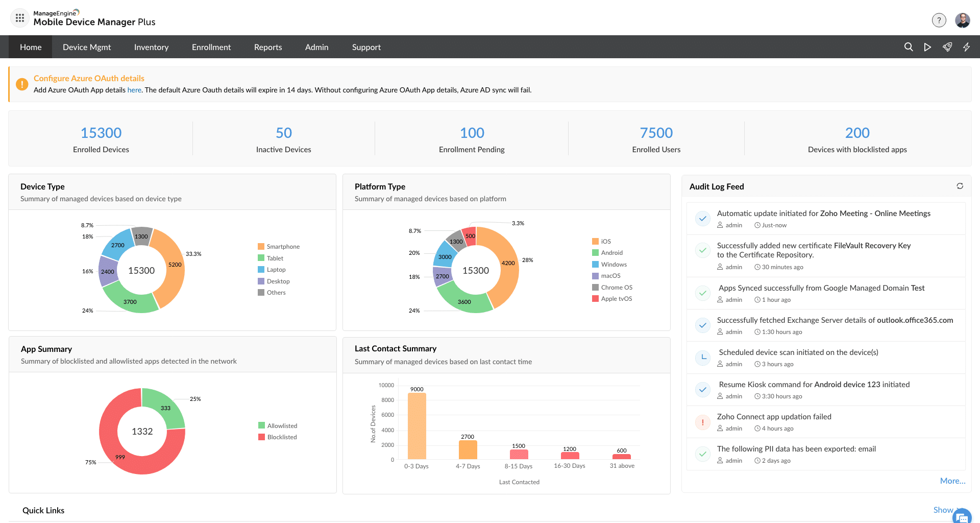Click Smartphone 5200 slice in Device Type donut

[x=175, y=265]
